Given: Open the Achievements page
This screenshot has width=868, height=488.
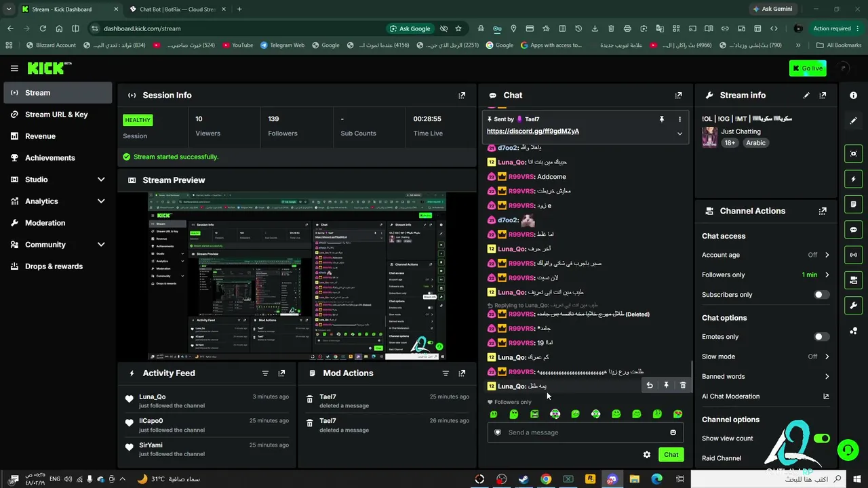Looking at the screenshot, I should click(x=58, y=158).
